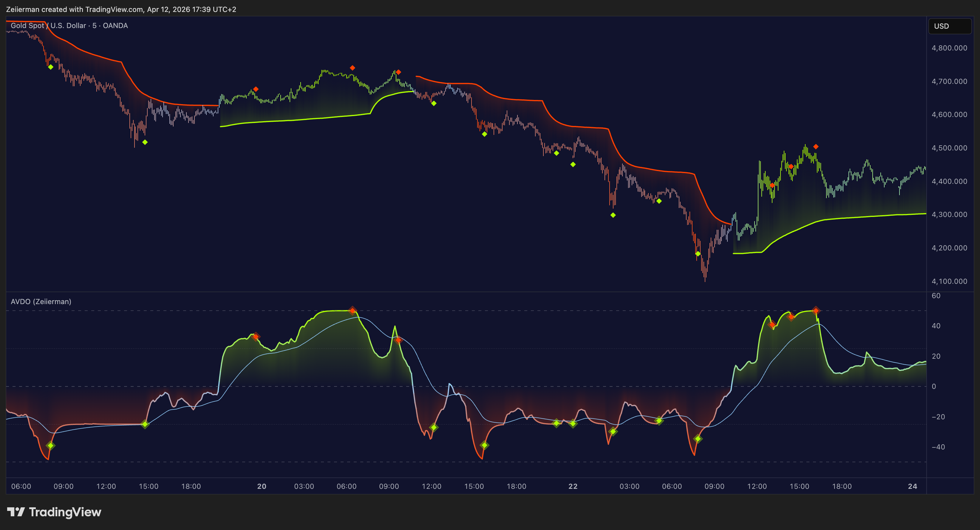
Task: Click the AVDO (Zeiierman) indicator label
Action: [x=41, y=301]
